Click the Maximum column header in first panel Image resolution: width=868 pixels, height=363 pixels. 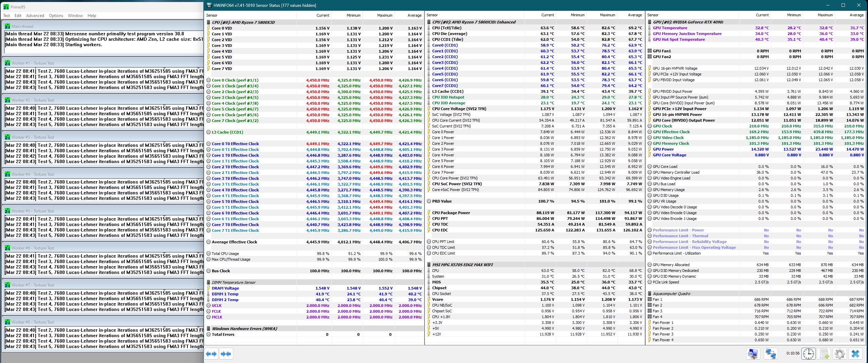coord(384,15)
